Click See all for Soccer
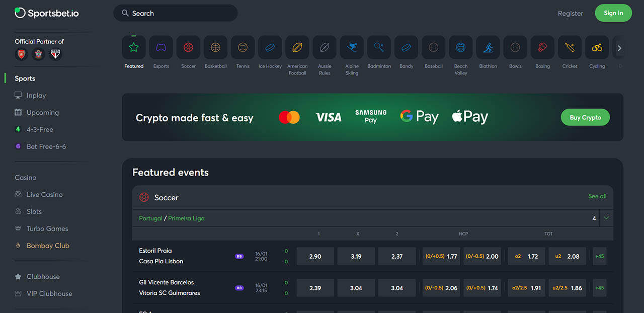 597,196
